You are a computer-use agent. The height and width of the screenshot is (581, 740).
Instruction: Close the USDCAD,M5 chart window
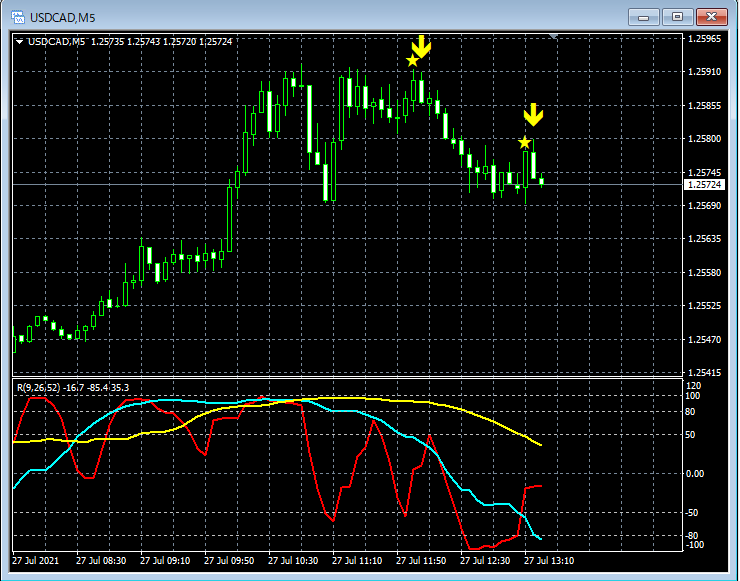point(711,17)
